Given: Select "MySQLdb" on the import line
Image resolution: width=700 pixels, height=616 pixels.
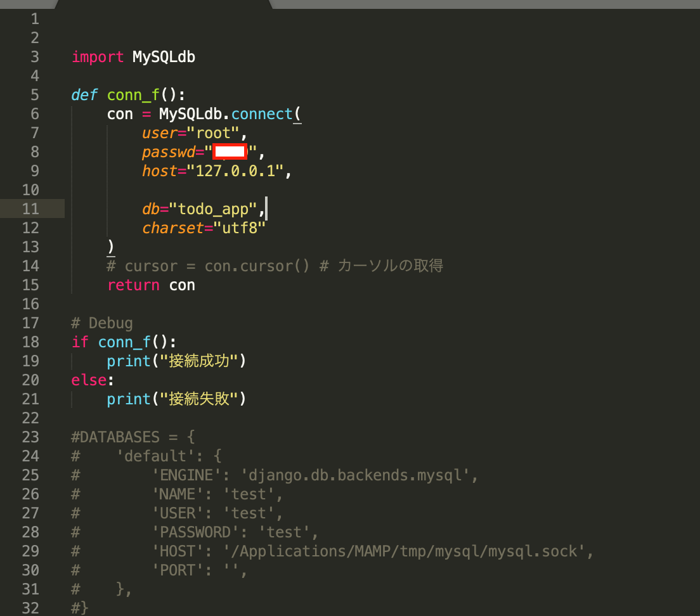Looking at the screenshot, I should pyautogui.click(x=164, y=57).
